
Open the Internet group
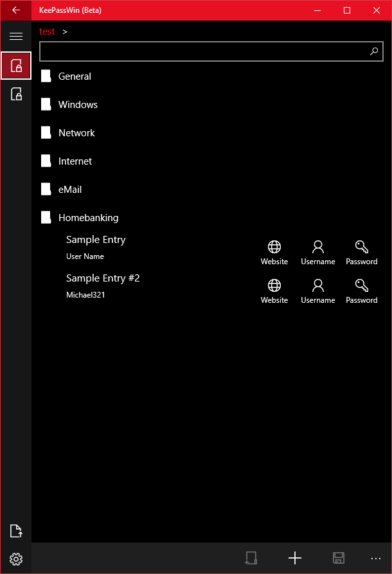click(211, 161)
